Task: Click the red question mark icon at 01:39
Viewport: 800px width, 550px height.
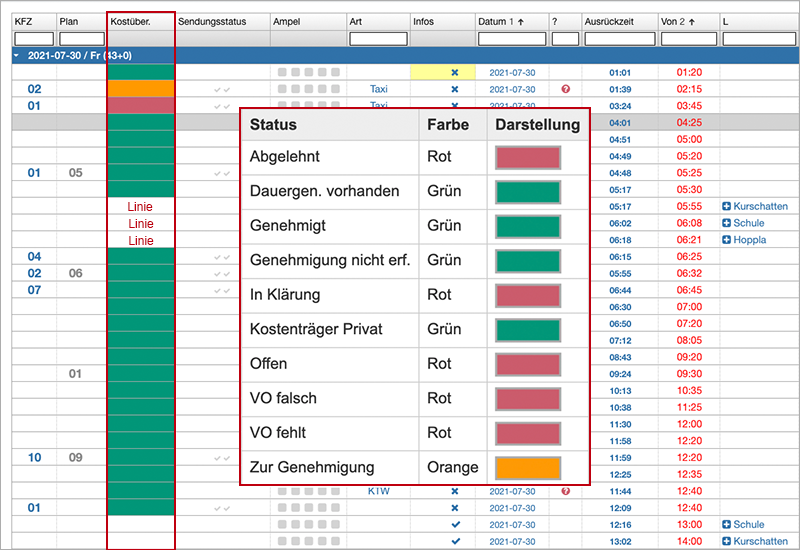Action: (566, 89)
